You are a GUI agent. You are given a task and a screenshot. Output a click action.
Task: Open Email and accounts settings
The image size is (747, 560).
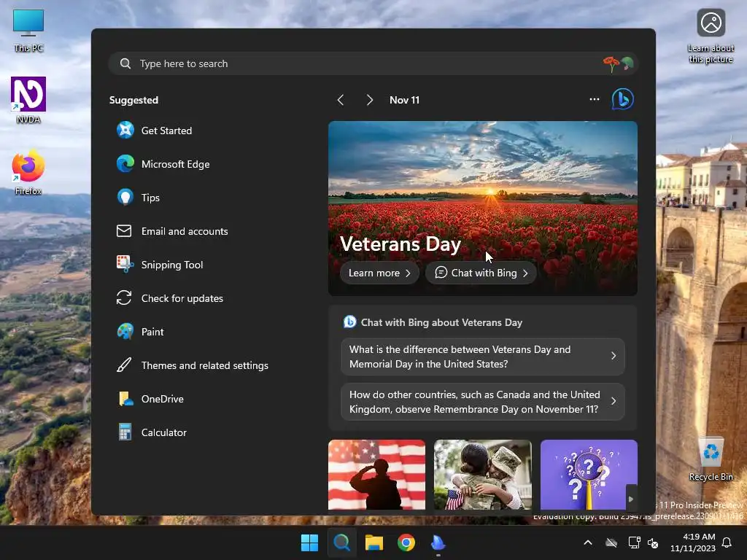(x=172, y=231)
